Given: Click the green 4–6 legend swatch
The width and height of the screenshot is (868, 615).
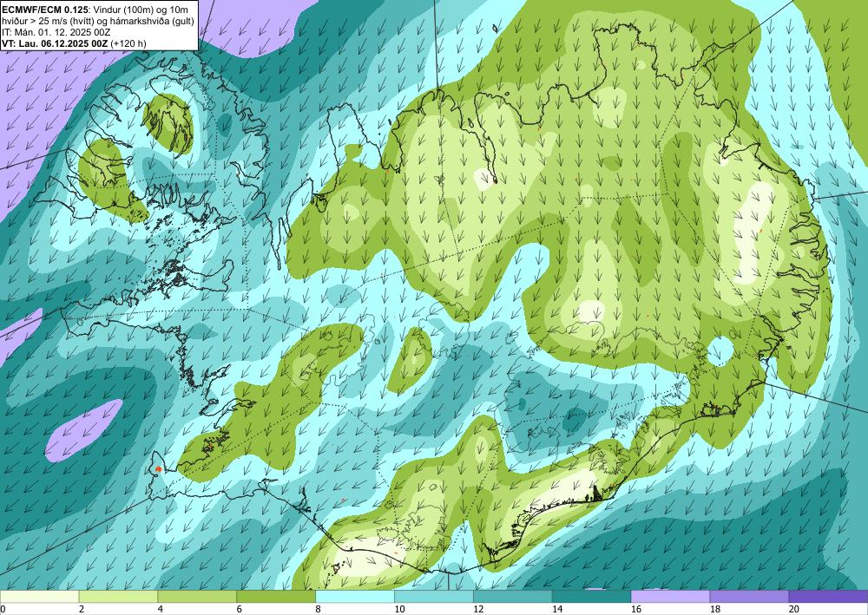Looking at the screenshot, I should point(197,597).
